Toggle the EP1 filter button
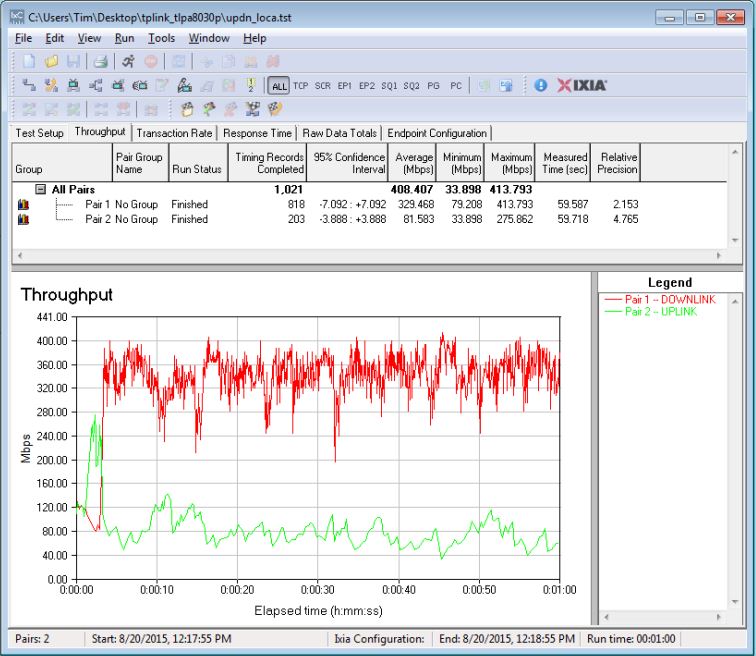Image resolution: width=756 pixels, height=656 pixels. [x=344, y=86]
